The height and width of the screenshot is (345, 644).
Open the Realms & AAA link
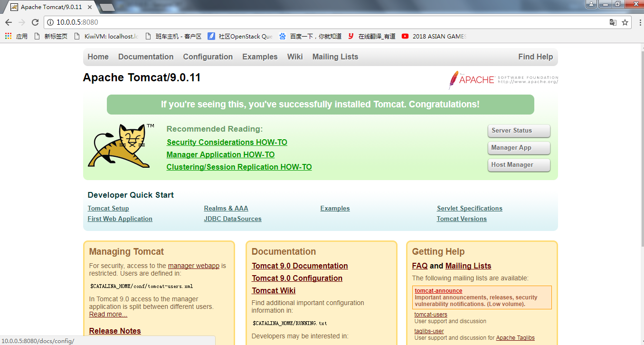pyautogui.click(x=226, y=208)
